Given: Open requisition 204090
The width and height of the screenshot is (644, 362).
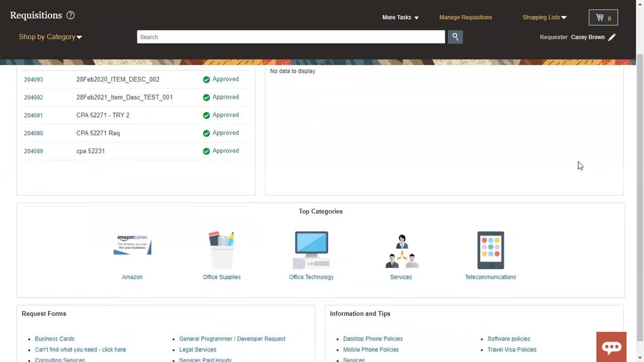Looking at the screenshot, I should click(33, 133).
